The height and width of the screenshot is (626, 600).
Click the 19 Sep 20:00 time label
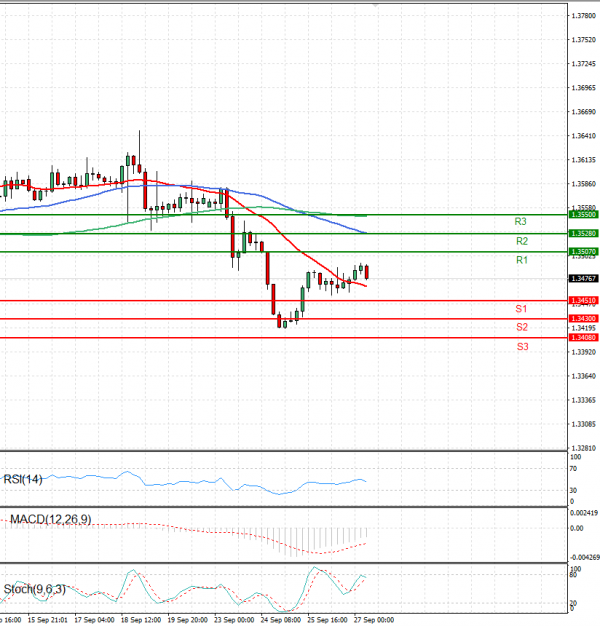pos(187,620)
